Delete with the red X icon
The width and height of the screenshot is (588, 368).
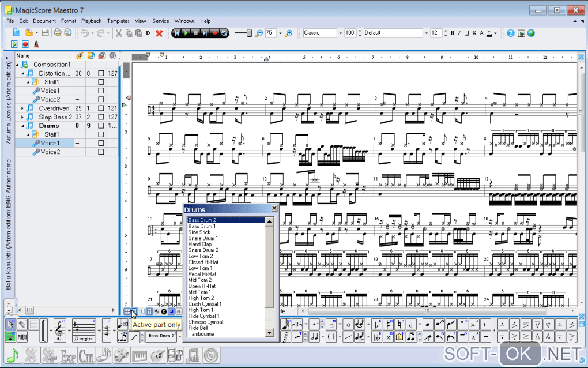[x=159, y=33]
